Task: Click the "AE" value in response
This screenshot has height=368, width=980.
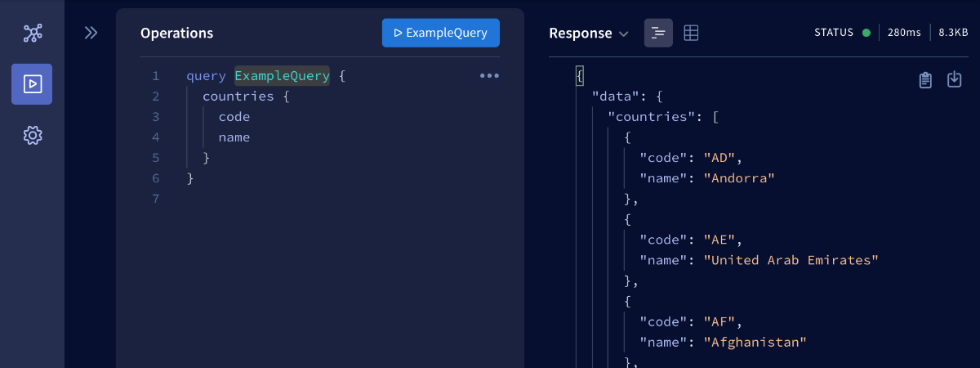Action: (x=720, y=240)
